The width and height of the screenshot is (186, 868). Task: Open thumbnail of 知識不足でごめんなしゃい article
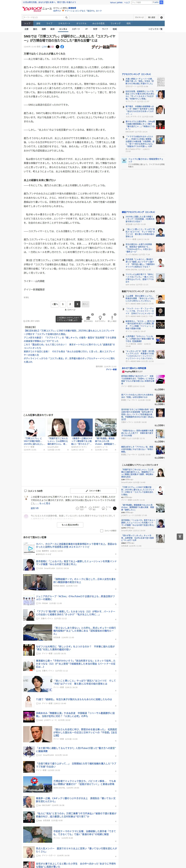click(x=58, y=427)
